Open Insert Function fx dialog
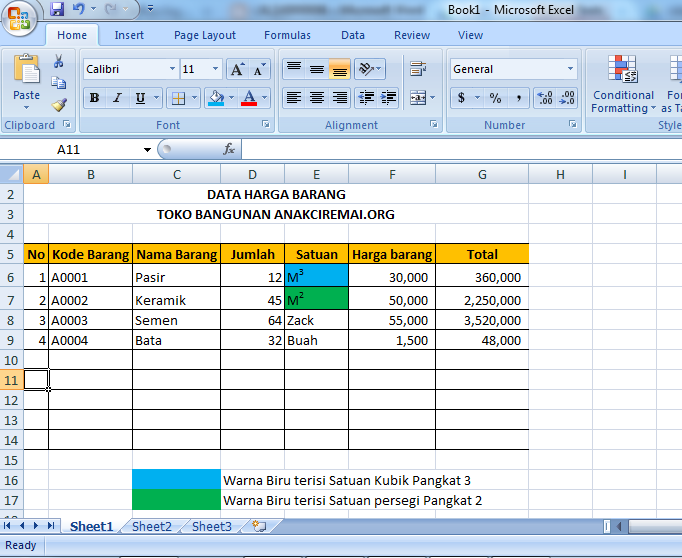Viewport: 682px width, 558px height. (x=229, y=149)
